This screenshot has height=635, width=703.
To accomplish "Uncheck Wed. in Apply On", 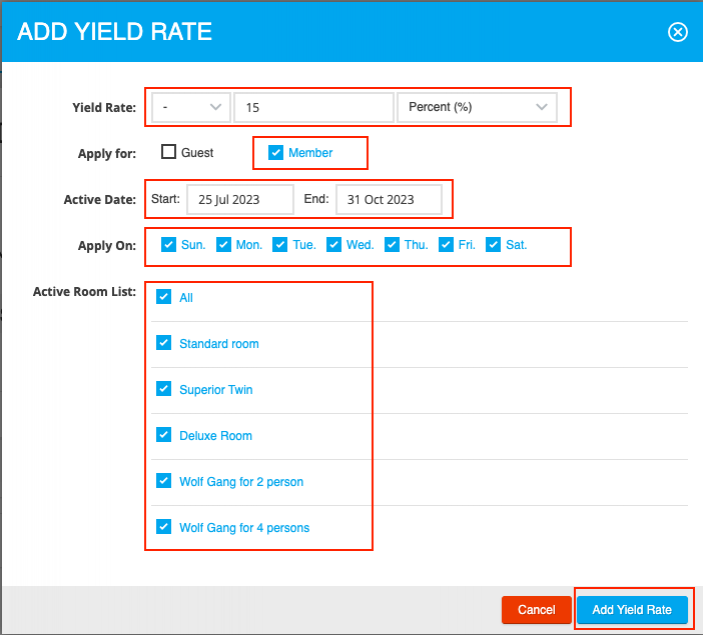I will (x=334, y=245).
